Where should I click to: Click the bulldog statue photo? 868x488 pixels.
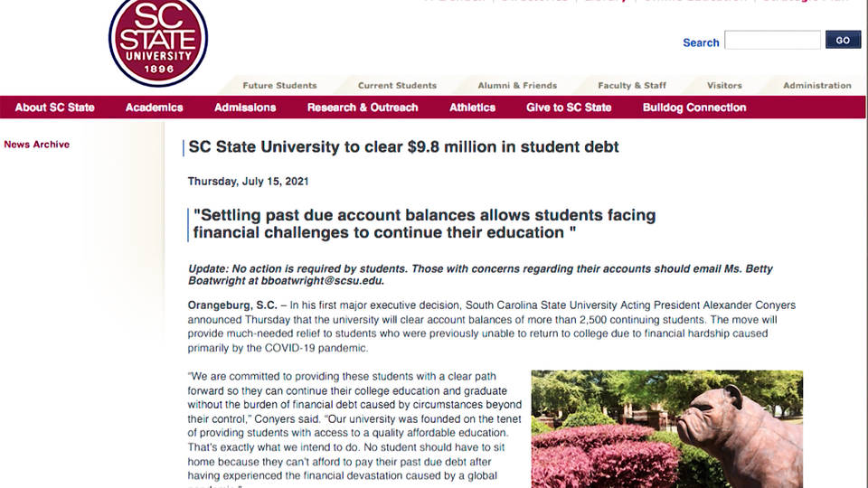pyautogui.click(x=666, y=428)
